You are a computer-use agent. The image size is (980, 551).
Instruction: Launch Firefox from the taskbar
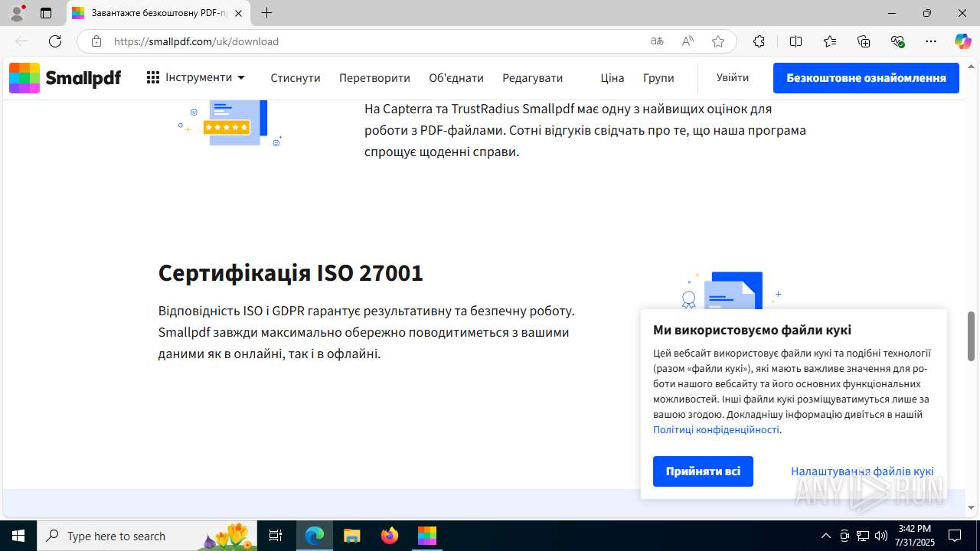tap(390, 536)
